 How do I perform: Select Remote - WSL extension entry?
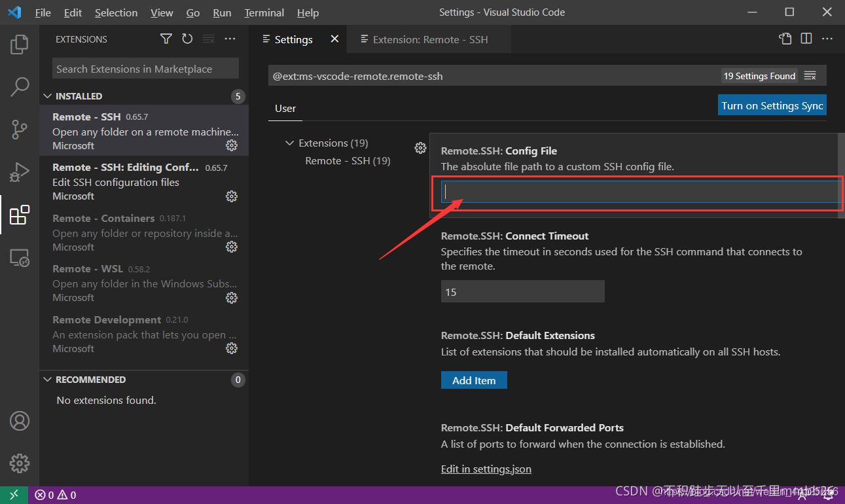[144, 283]
